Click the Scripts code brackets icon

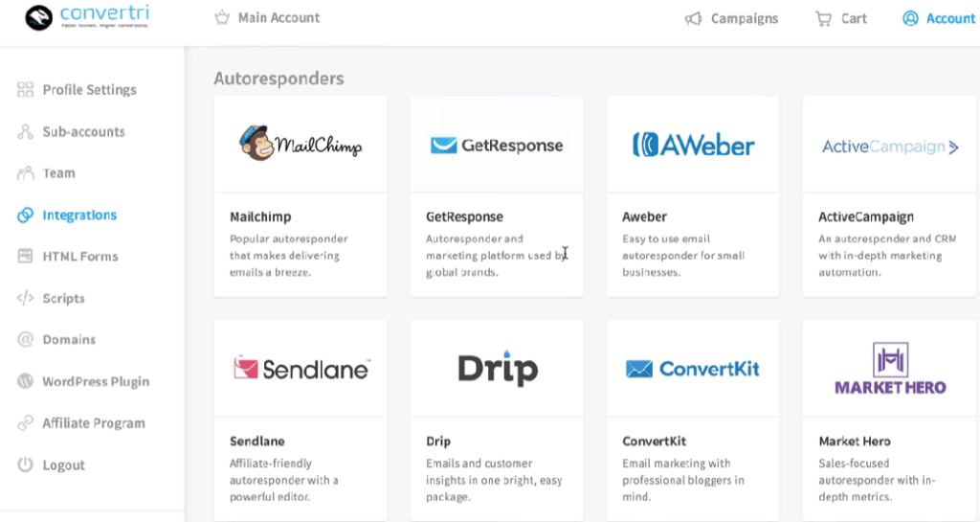click(26, 299)
